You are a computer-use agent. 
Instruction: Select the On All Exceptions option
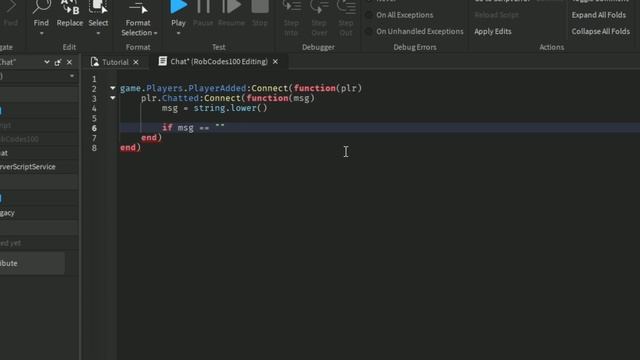tap(399, 15)
